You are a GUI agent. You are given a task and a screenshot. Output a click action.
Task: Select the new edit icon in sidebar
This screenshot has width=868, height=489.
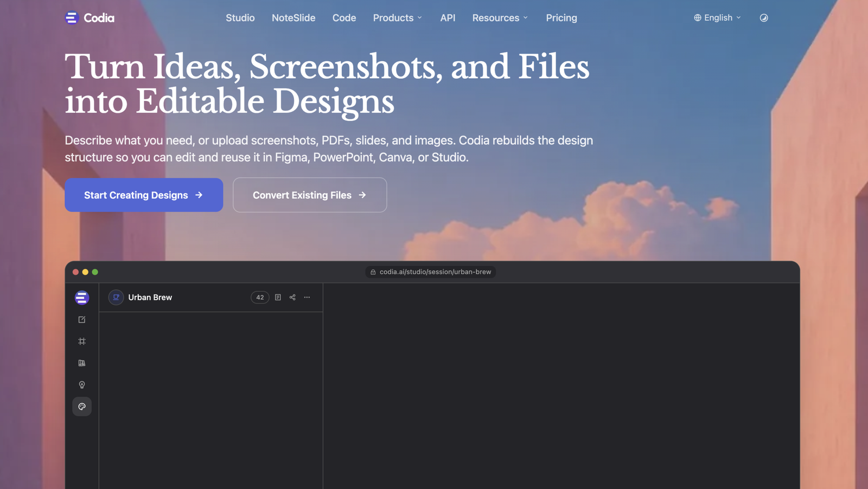coord(82,320)
